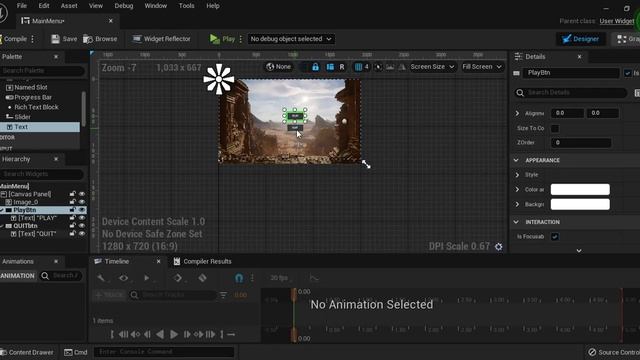Viewport: 640px width, 360px height.
Task: Open the Widget Reflector
Action: pyautogui.click(x=162, y=39)
